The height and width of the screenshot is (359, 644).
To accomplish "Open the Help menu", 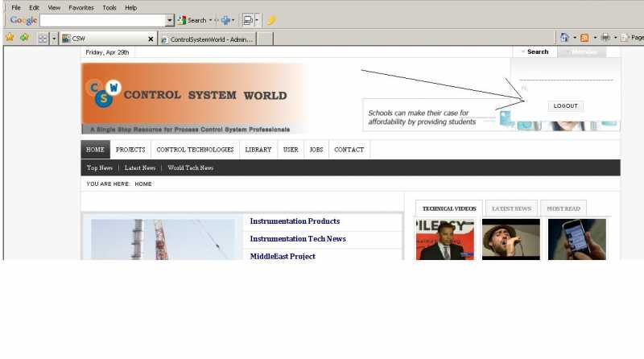I will (x=130, y=7).
